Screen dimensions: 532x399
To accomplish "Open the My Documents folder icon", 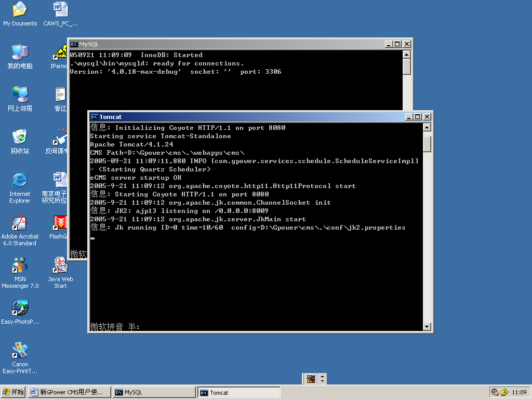I will [20, 9].
